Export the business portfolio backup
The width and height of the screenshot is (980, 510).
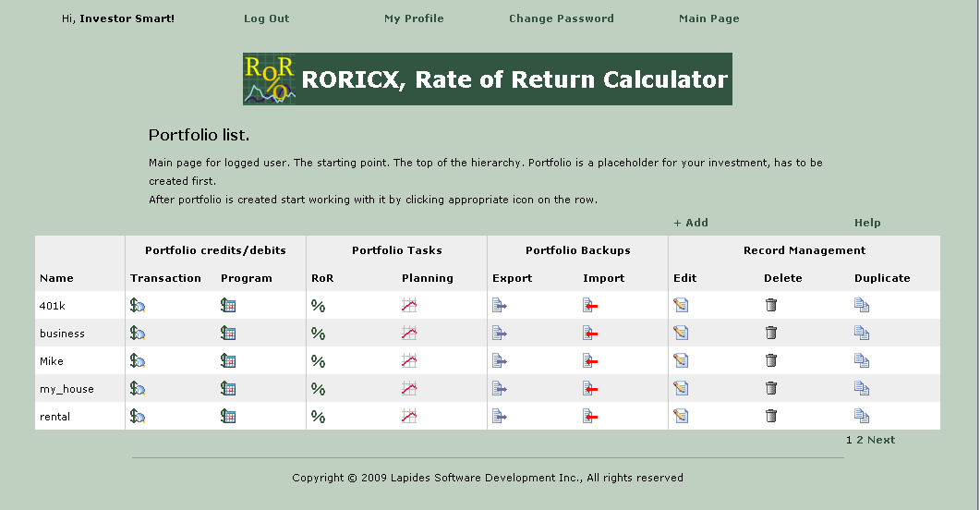500,334
